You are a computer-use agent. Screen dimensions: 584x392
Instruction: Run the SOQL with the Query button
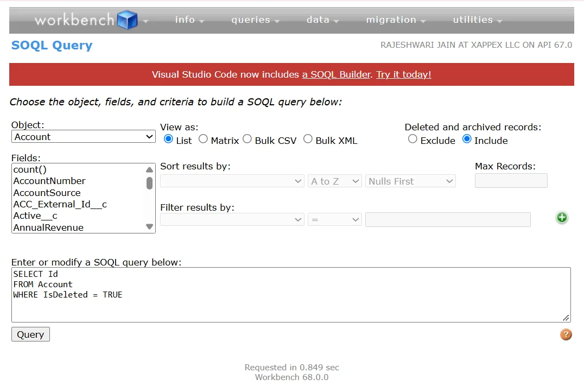pos(30,334)
